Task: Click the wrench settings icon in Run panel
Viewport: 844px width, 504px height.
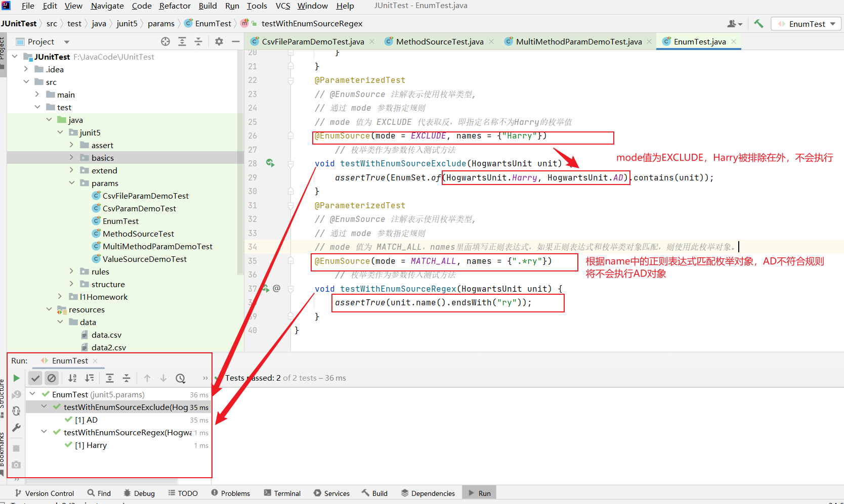Action: coord(16,428)
